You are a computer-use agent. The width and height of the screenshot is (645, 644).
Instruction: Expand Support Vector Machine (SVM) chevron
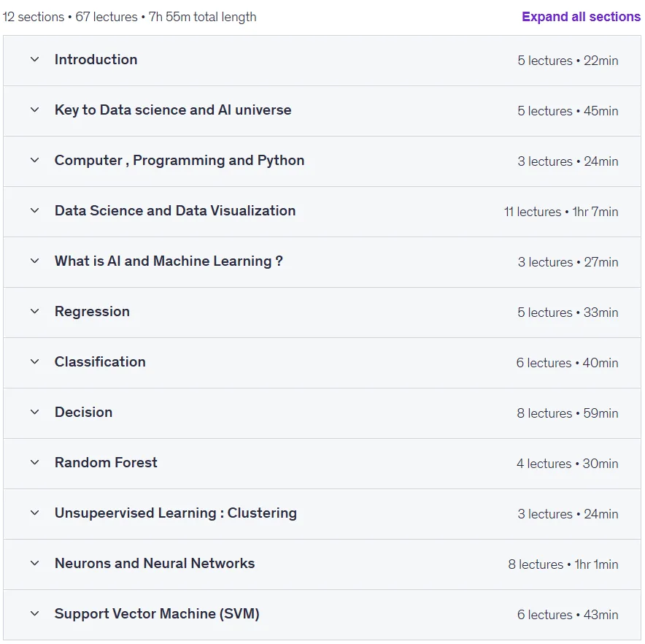[x=34, y=613]
